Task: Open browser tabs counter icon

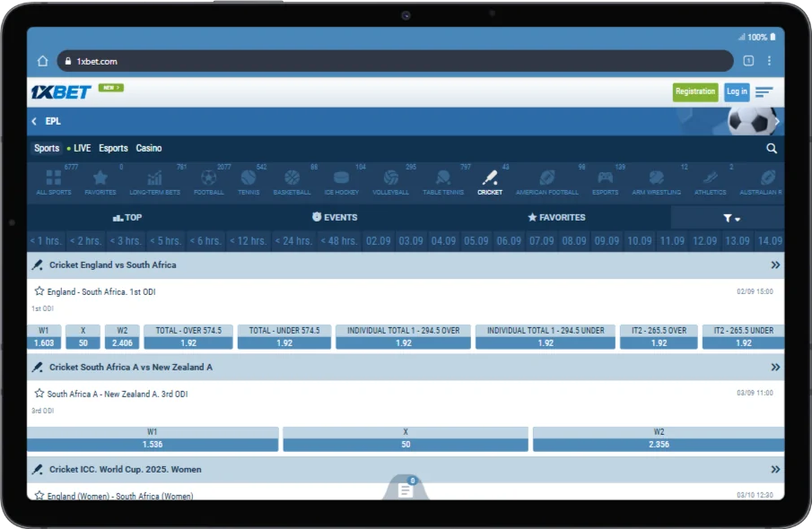Action: tap(748, 61)
